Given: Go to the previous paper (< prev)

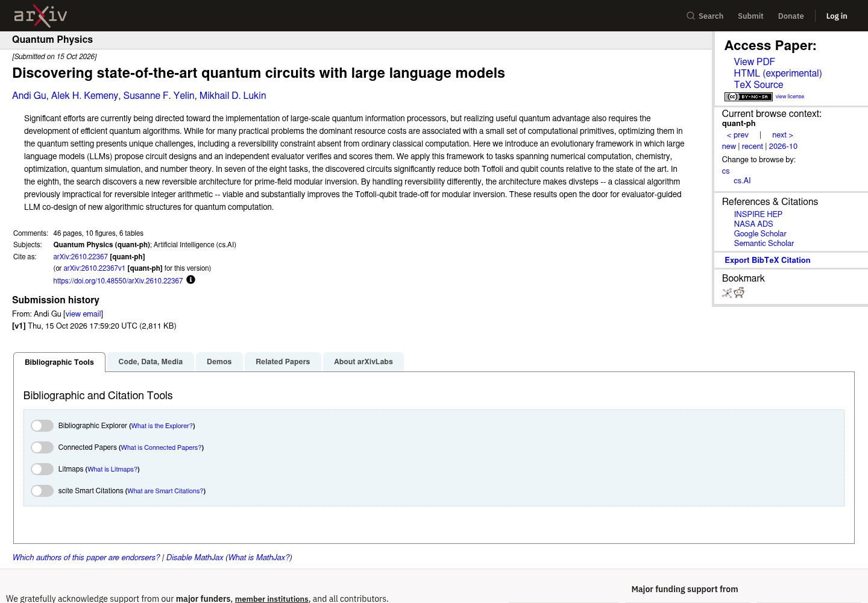Looking at the screenshot, I should (x=738, y=135).
